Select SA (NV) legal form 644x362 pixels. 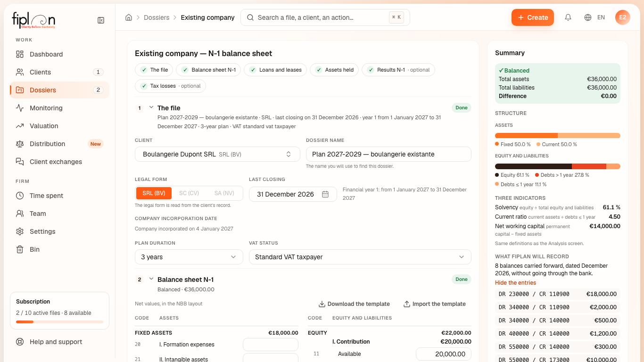(224, 193)
